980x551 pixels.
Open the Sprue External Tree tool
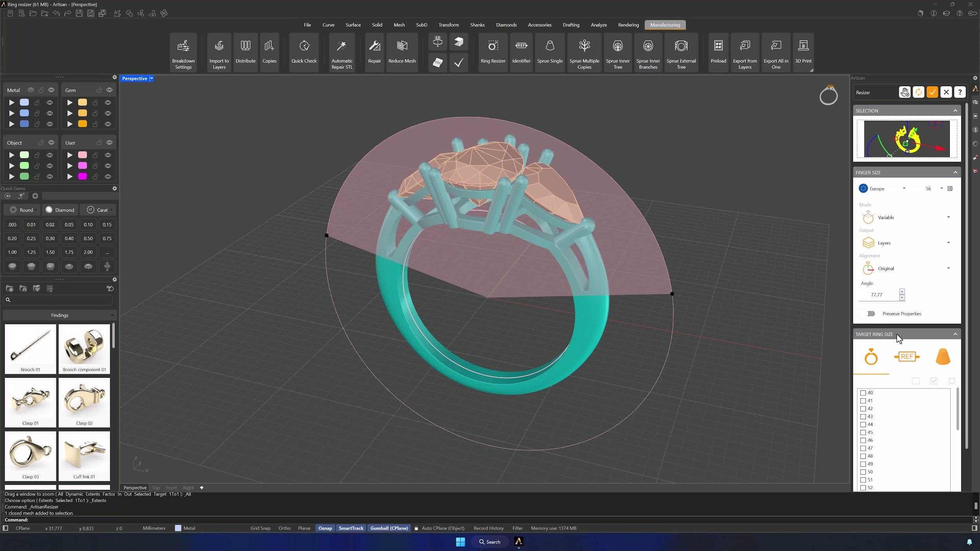[x=681, y=53]
